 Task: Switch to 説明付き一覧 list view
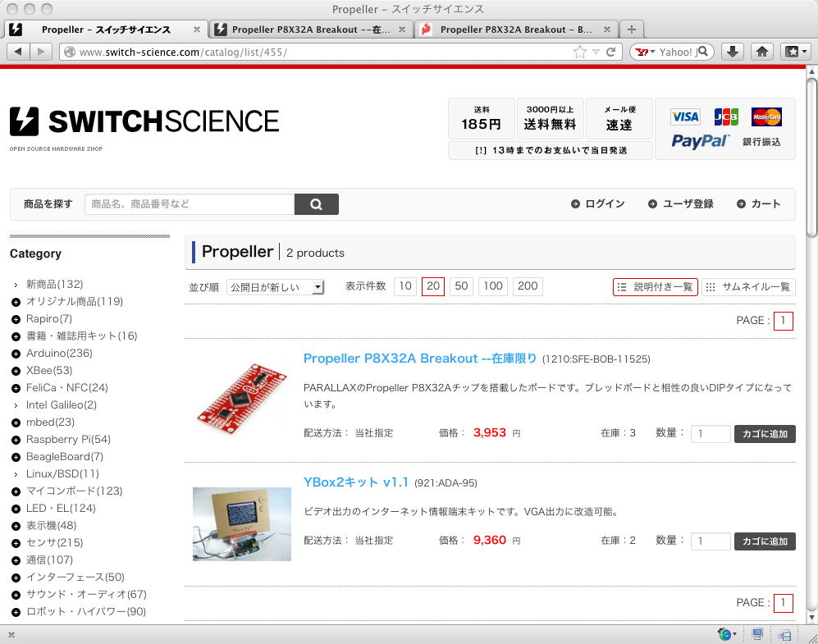point(656,287)
